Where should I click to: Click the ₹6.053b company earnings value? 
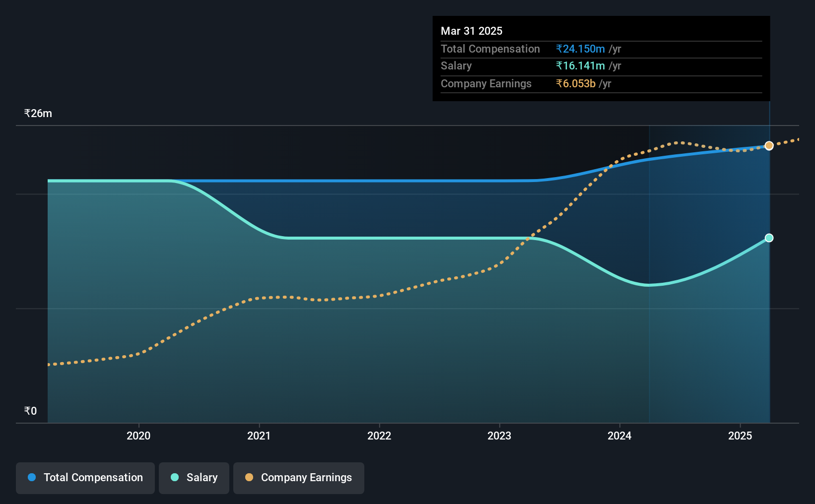(576, 83)
